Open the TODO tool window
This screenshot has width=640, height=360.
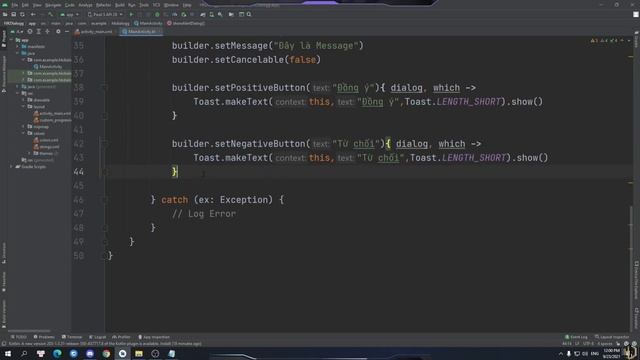(19, 337)
